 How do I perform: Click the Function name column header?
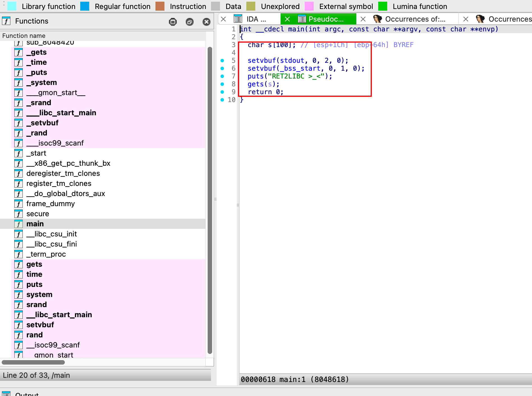pyautogui.click(x=24, y=36)
